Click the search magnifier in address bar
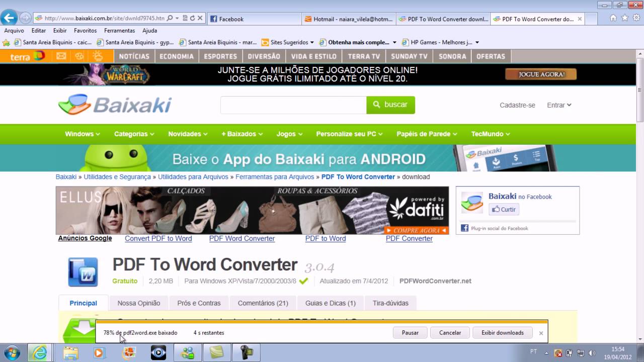Image resolution: width=644 pixels, height=362 pixels. click(170, 18)
